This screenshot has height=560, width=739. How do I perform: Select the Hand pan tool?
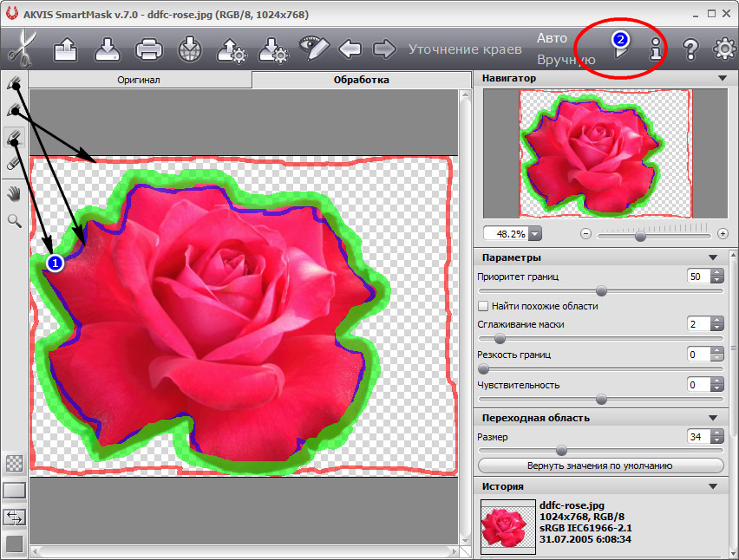[14, 192]
